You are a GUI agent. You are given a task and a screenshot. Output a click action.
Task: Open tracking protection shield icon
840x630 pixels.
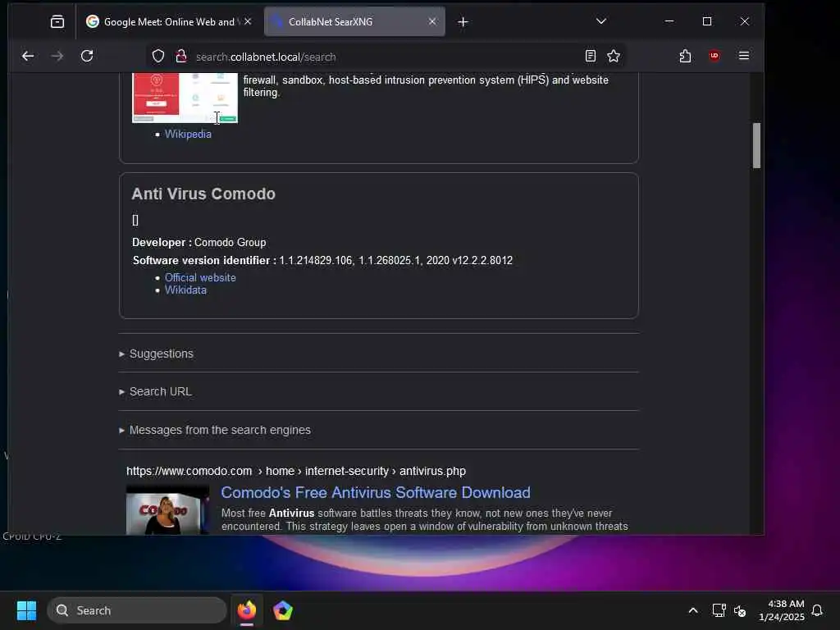[x=158, y=57]
